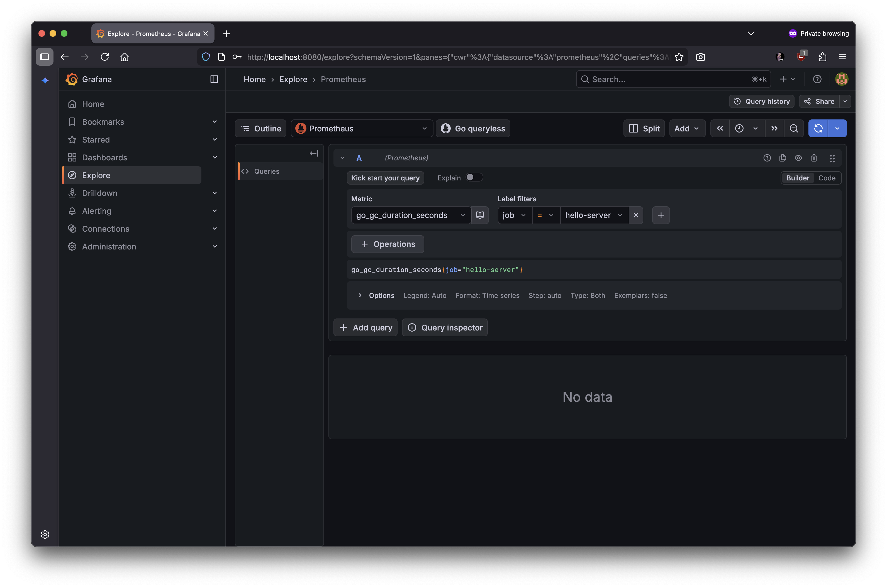Dock the sidebar menu icon

(214, 79)
